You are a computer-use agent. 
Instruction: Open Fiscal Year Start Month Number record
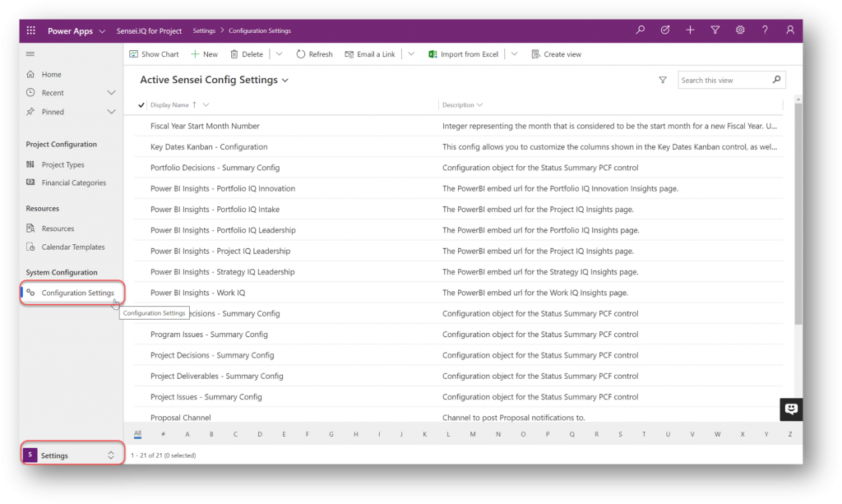[x=205, y=126]
